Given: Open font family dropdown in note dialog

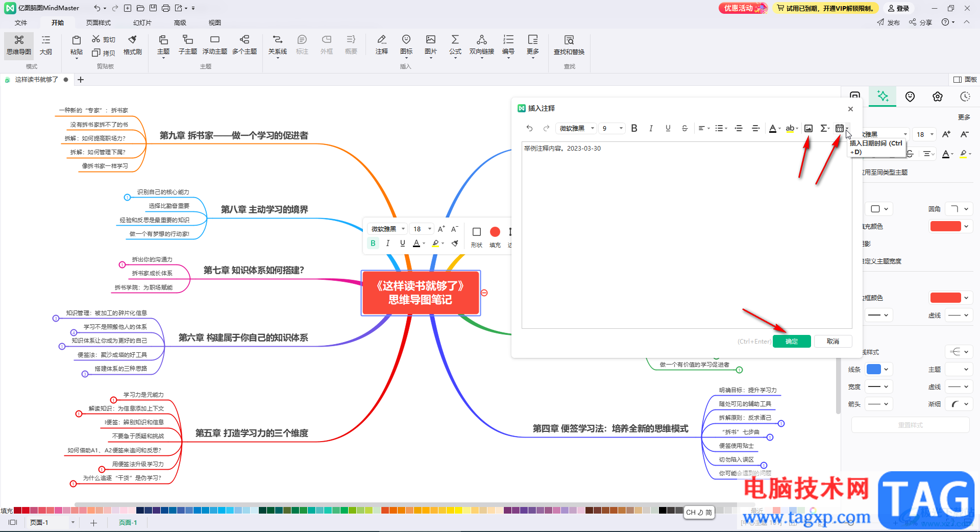Looking at the screenshot, I should click(576, 128).
